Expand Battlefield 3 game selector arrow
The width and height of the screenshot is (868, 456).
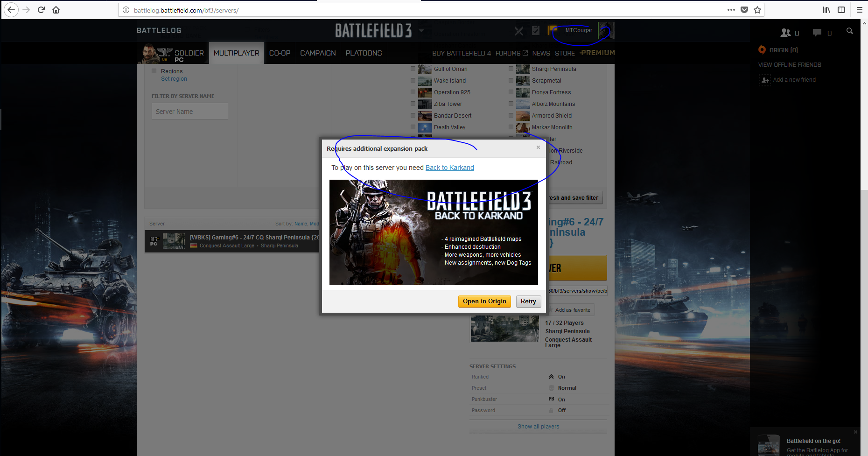[x=421, y=31]
